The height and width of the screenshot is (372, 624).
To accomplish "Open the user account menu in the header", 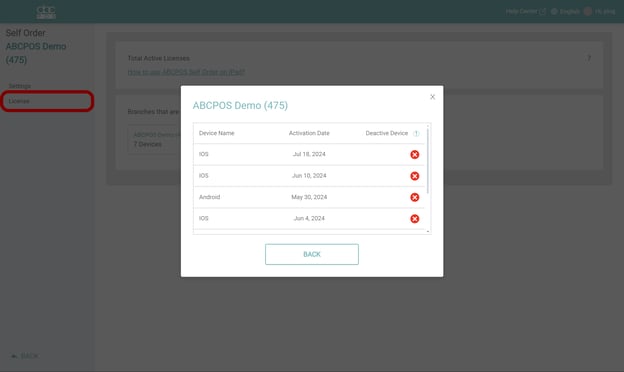I will click(x=599, y=12).
